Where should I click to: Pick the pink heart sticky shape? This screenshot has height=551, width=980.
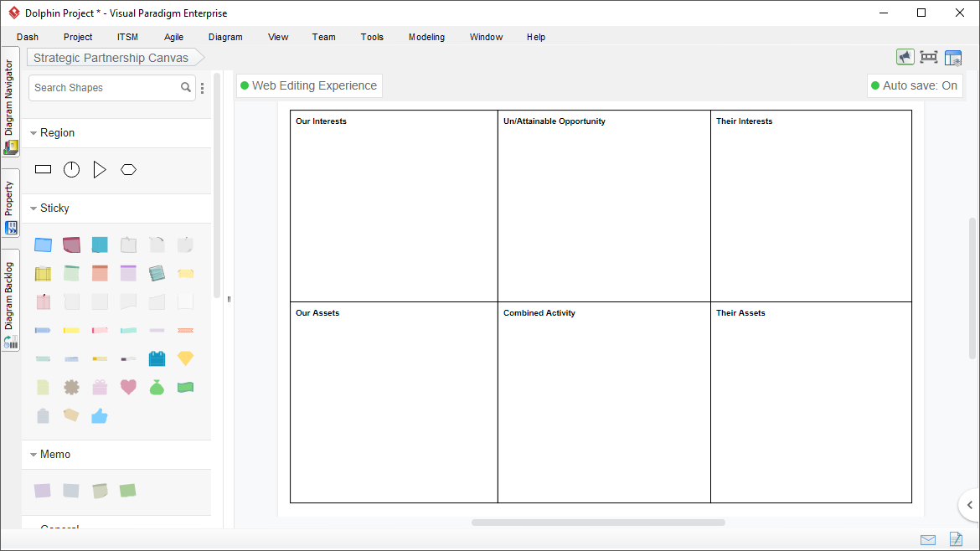tap(128, 388)
